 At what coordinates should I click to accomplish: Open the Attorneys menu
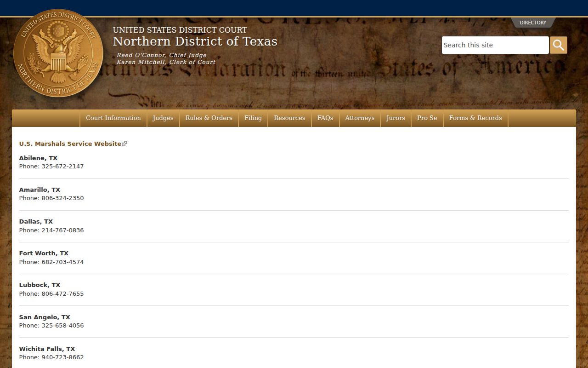pos(360,118)
